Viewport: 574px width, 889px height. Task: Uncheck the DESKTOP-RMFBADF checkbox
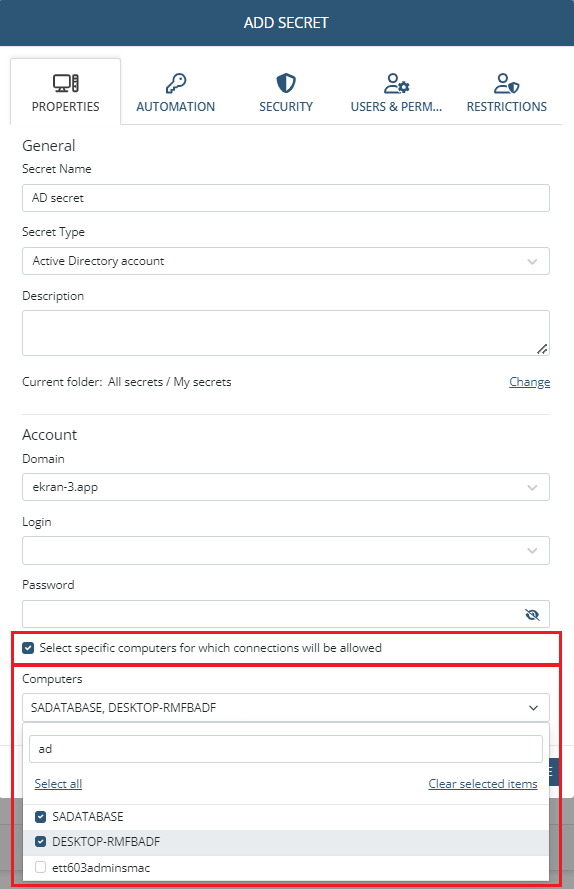coord(40,841)
